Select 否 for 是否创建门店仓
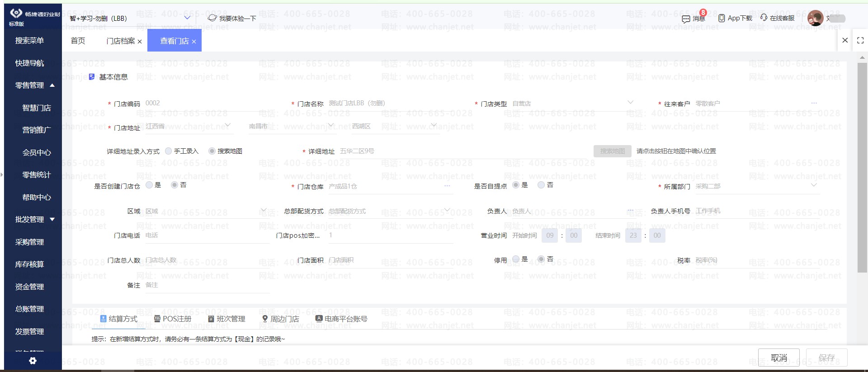This screenshot has width=868, height=372. [x=175, y=185]
